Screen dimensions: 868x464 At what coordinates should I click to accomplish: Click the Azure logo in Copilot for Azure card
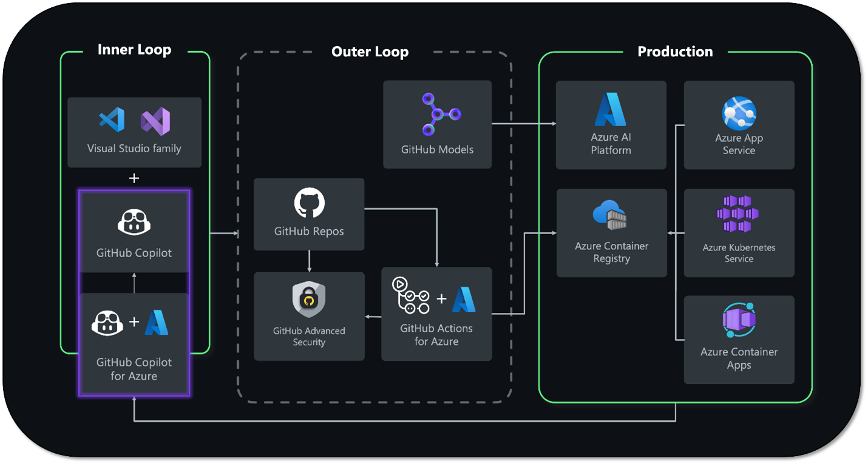tap(156, 322)
